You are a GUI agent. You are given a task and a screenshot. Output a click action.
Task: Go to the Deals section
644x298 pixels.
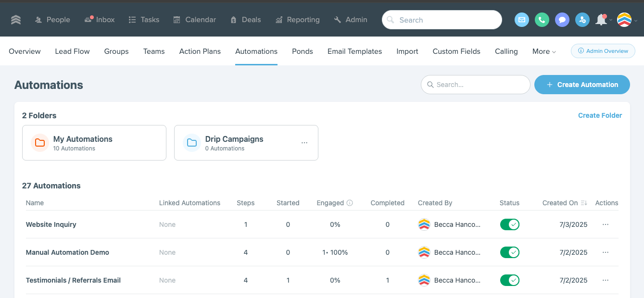pyautogui.click(x=245, y=20)
